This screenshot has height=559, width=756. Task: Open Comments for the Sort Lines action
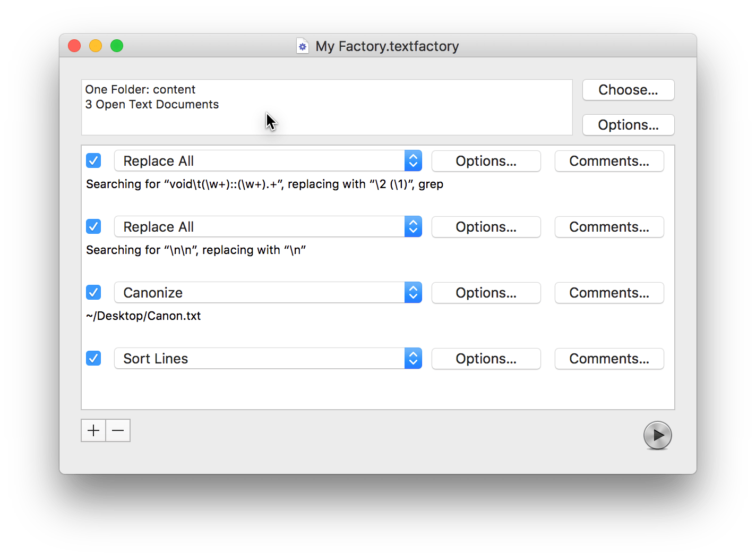(x=609, y=359)
